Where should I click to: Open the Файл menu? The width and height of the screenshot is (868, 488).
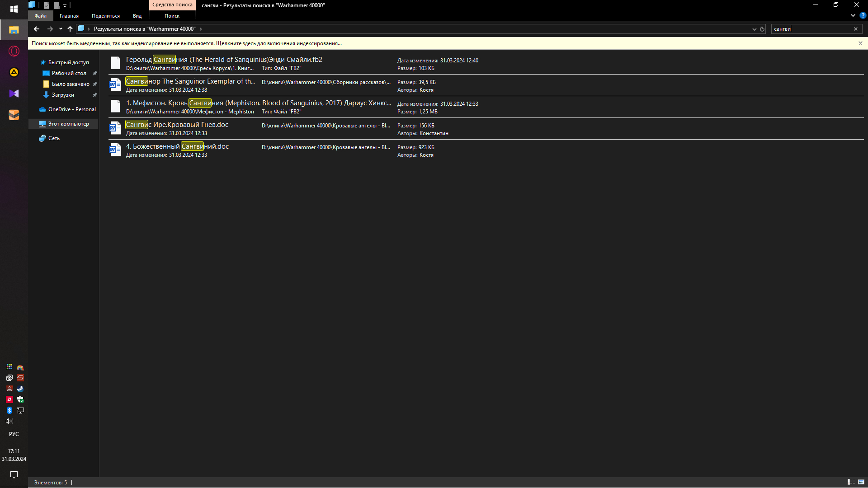(x=40, y=16)
